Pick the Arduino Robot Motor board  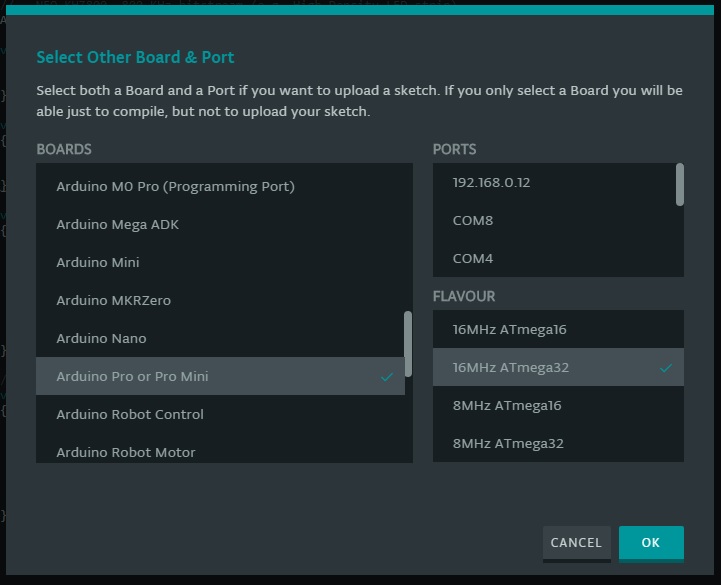click(126, 451)
